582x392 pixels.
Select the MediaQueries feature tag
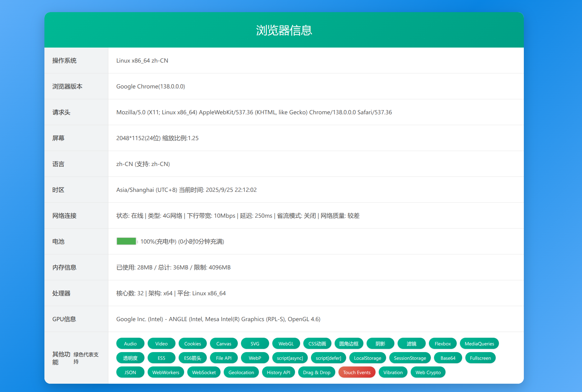[479, 343]
